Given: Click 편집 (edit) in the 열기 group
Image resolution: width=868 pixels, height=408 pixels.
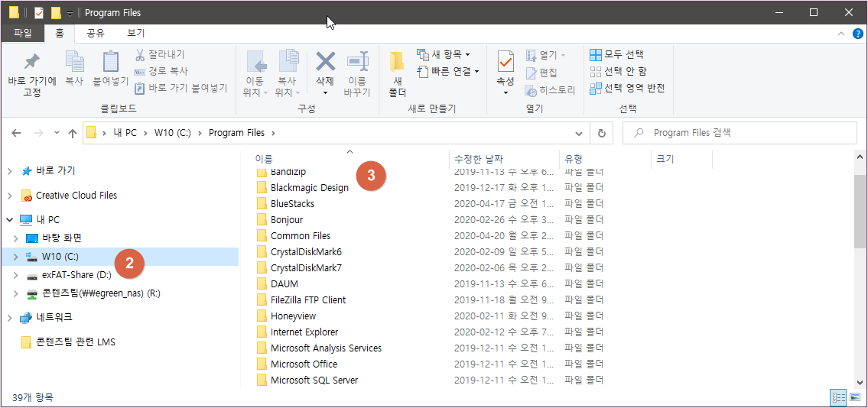Looking at the screenshot, I should coord(541,73).
